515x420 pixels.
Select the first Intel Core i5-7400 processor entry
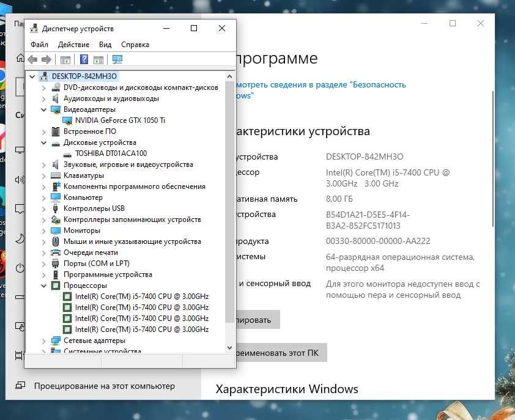click(x=141, y=297)
